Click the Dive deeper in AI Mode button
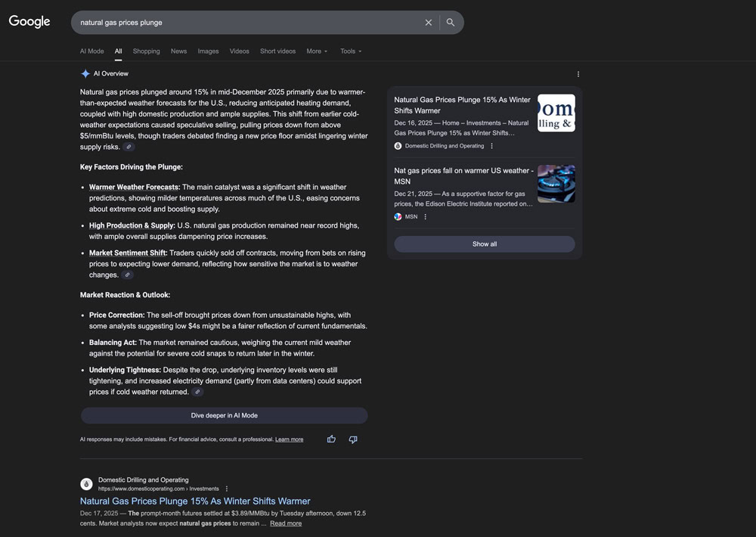The height and width of the screenshot is (537, 756). point(224,415)
